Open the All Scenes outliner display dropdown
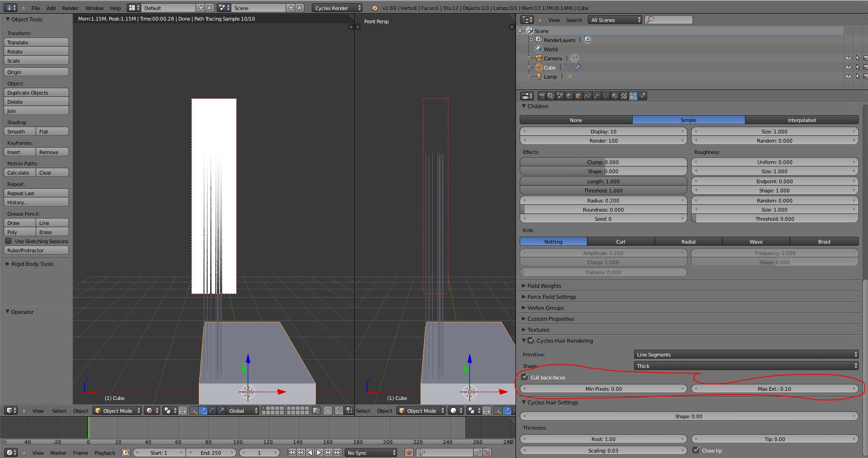 (615, 20)
